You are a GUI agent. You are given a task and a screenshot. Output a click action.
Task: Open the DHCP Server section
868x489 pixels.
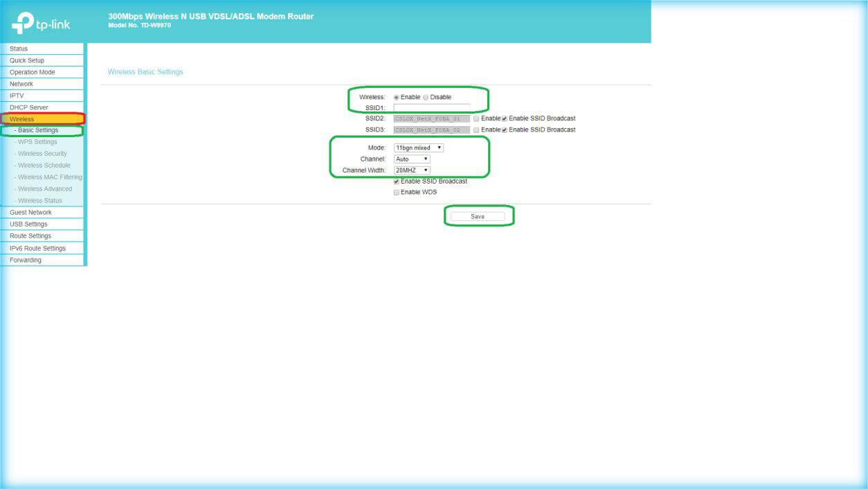[29, 107]
